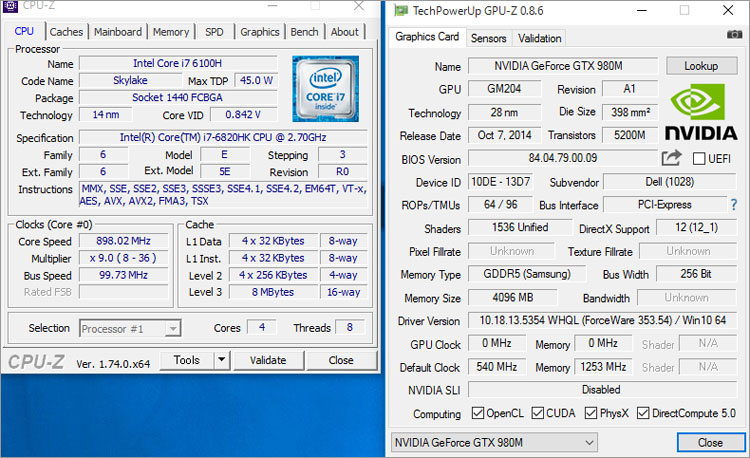Click the Subvendor value Dell (1028)
Screen dimensions: 750x458
click(670, 182)
